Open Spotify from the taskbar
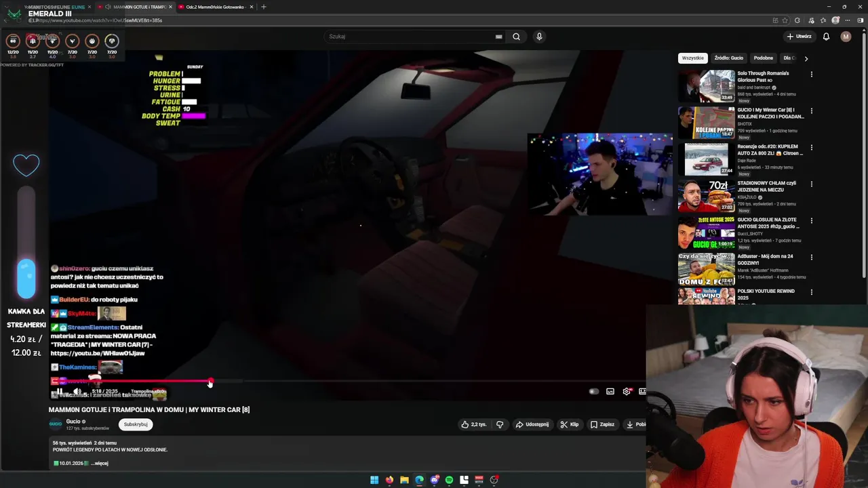This screenshot has height=488, width=868. 449,480
